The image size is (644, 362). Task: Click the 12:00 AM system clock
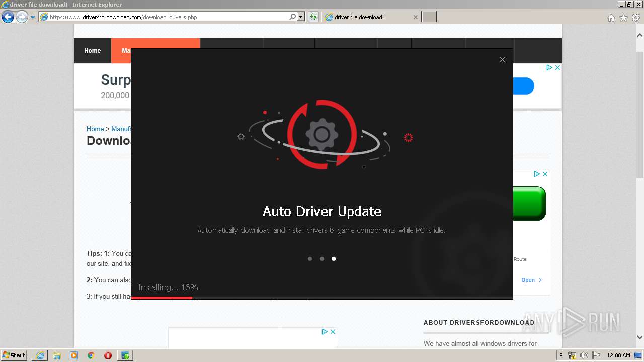point(618,355)
